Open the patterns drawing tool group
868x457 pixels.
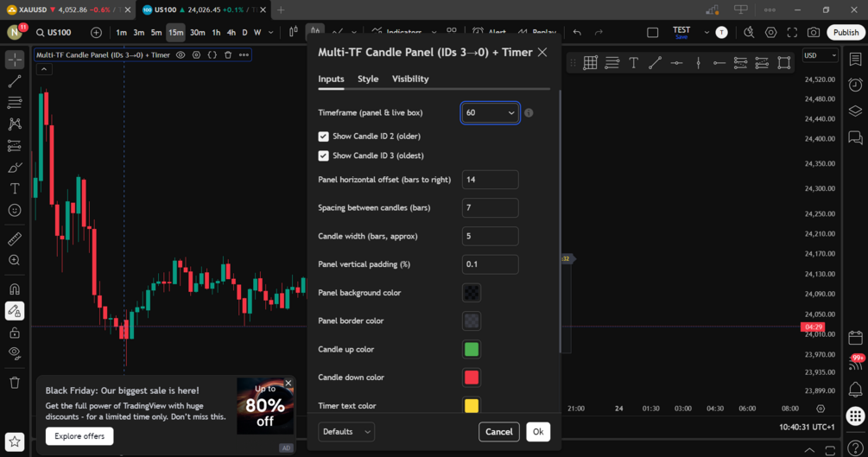(x=15, y=124)
